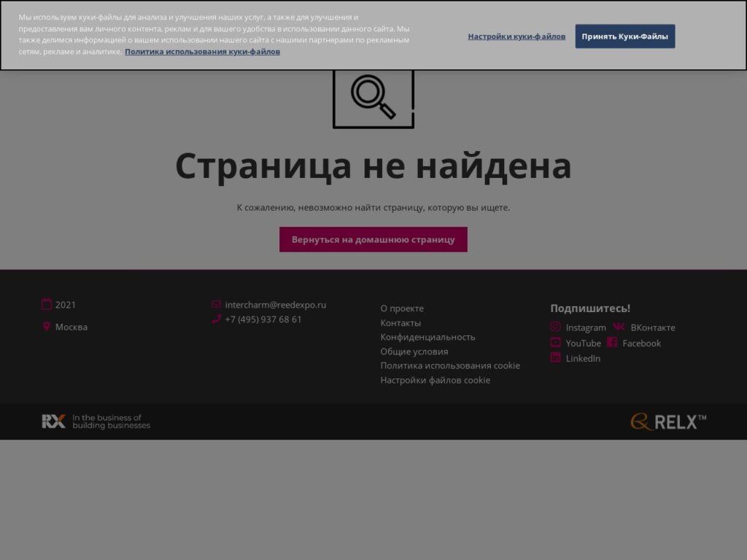The height and width of the screenshot is (560, 747).
Task: Click the RELX logo in bottom bar
Action: point(668,422)
